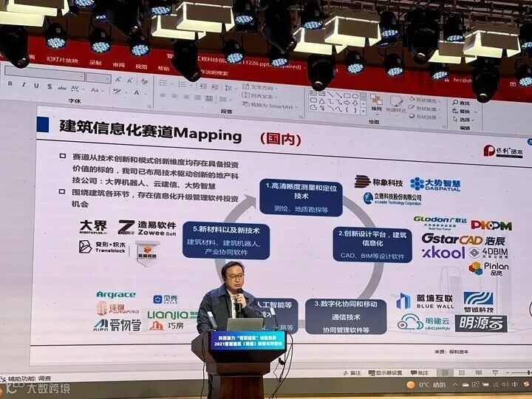
Task: Increase list indent level
Action: coord(215,87)
